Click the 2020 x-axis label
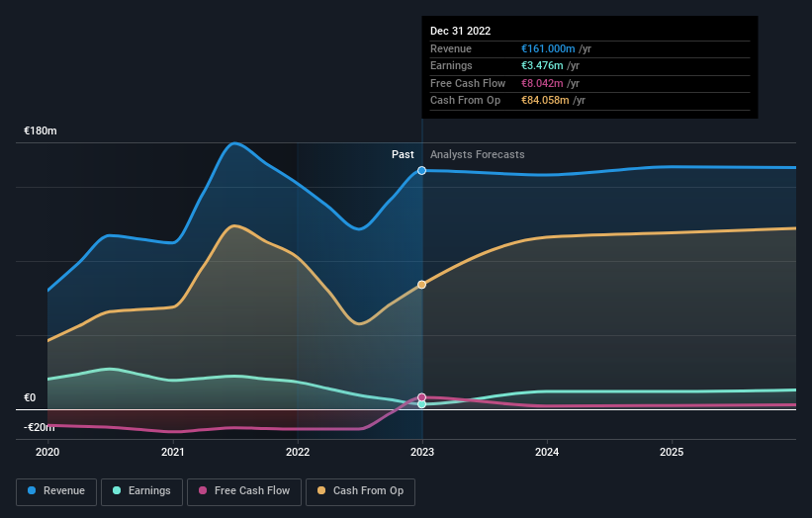The image size is (812, 518). click(47, 453)
